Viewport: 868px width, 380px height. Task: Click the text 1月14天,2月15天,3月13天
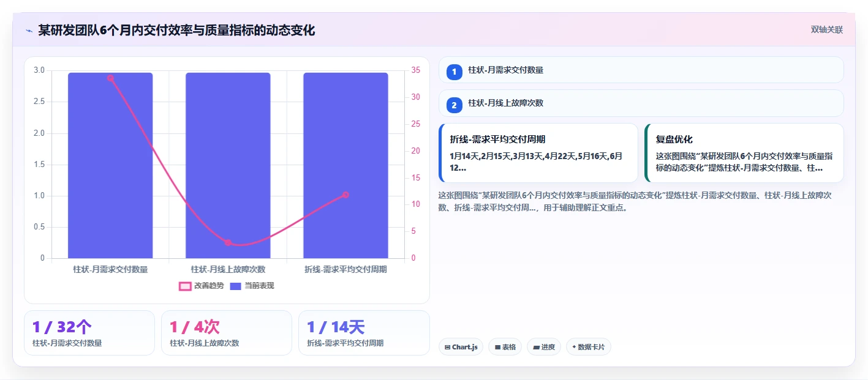(496, 156)
